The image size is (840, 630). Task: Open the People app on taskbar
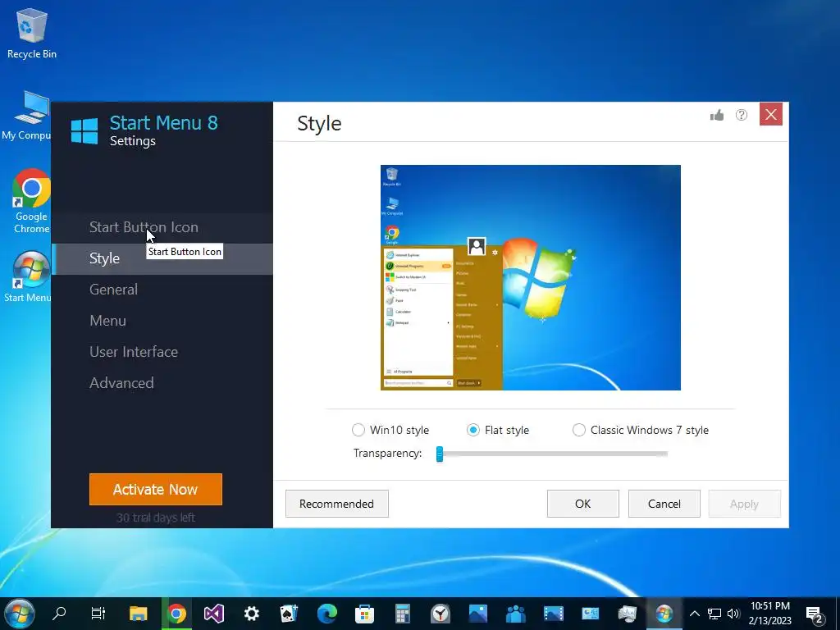515,614
